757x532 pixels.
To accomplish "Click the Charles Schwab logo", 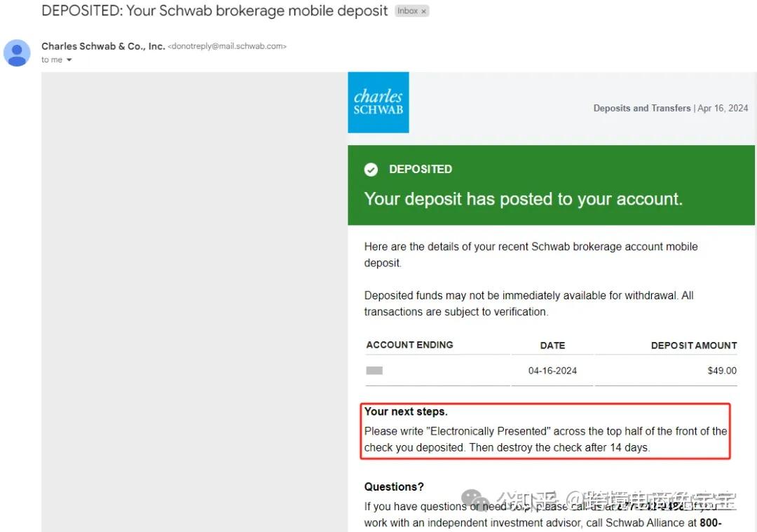I will pos(378,102).
